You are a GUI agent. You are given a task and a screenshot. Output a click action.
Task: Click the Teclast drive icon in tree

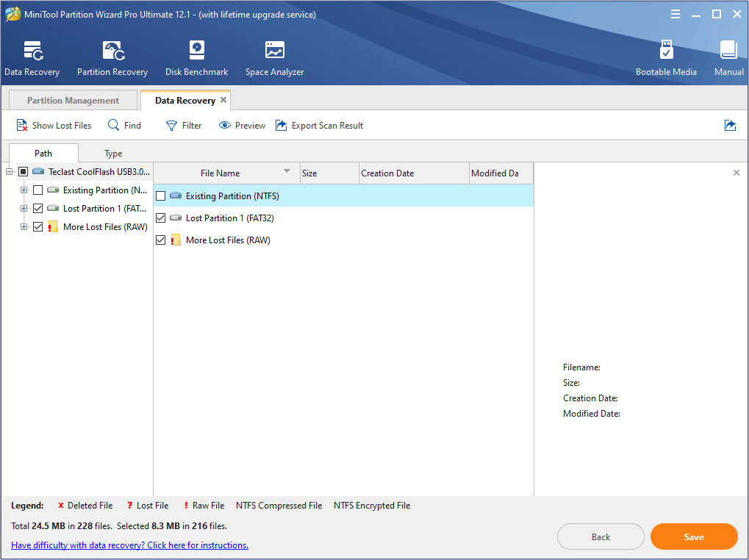(x=38, y=171)
